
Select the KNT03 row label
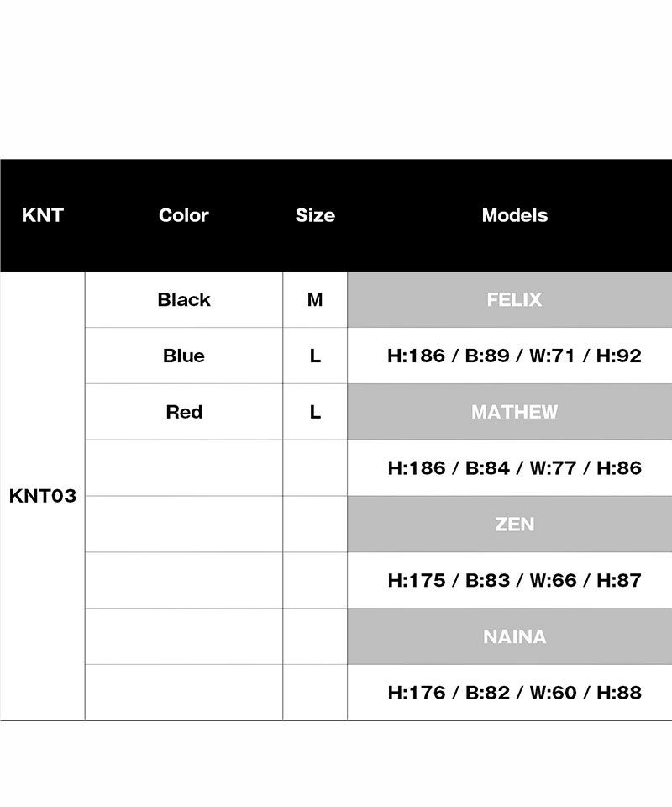click(43, 496)
